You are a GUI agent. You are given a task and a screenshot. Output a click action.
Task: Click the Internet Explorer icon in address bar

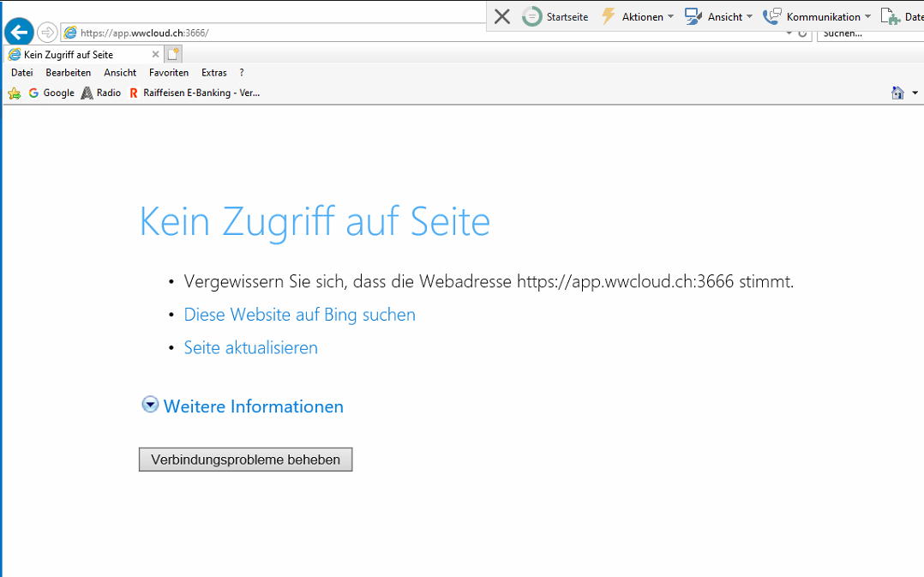pos(70,33)
